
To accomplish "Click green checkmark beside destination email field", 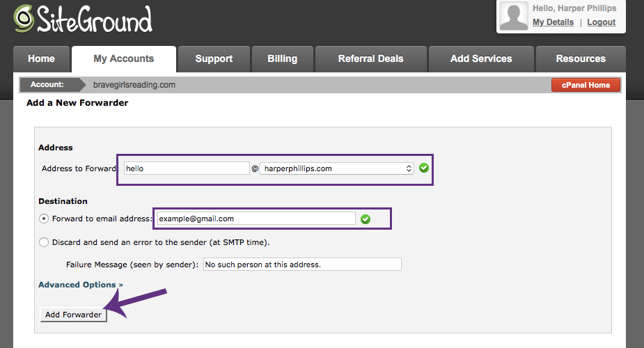I will tap(366, 219).
